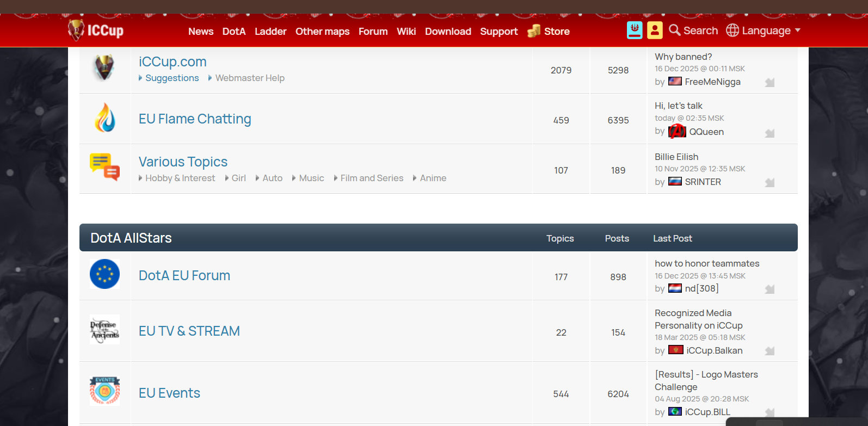
Task: Open how to honor teammates topic
Action: (x=707, y=263)
